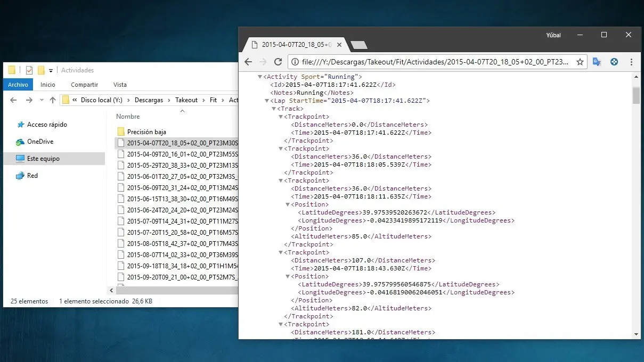Viewport: 644px width, 362px height.
Task: Click the New folder quick access toolbar icon
Action: 41,70
